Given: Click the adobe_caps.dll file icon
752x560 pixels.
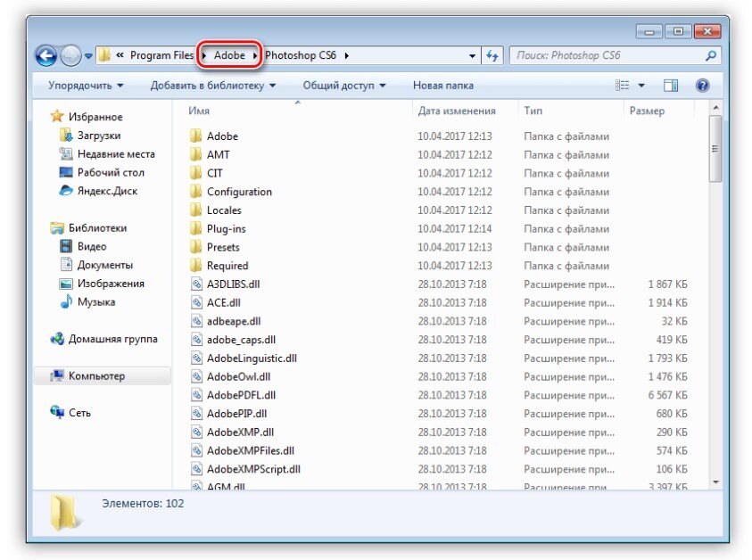Looking at the screenshot, I should pos(196,340).
